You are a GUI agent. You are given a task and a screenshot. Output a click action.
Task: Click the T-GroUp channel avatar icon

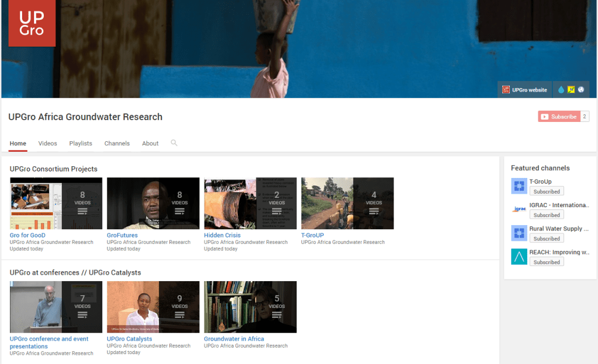click(x=519, y=186)
